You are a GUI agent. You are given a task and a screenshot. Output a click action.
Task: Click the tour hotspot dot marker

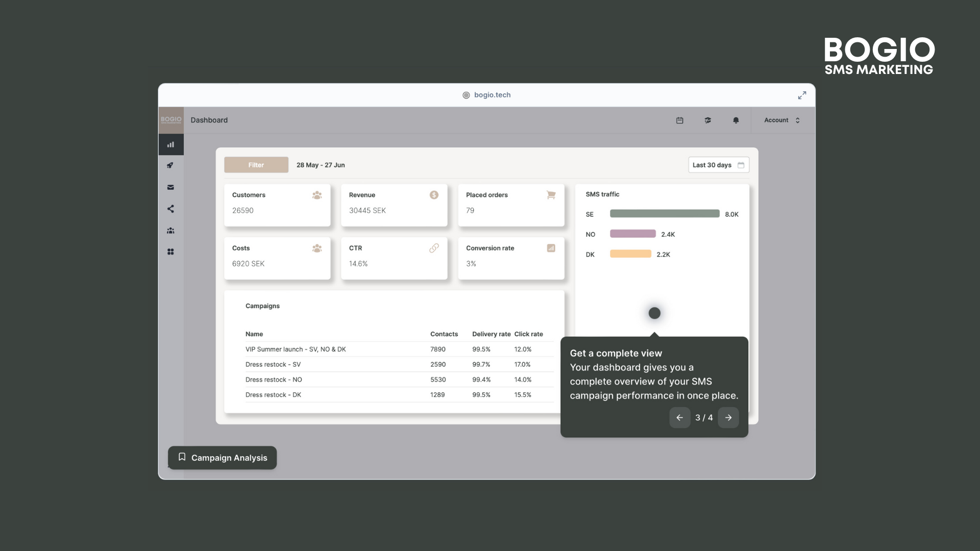pos(654,313)
